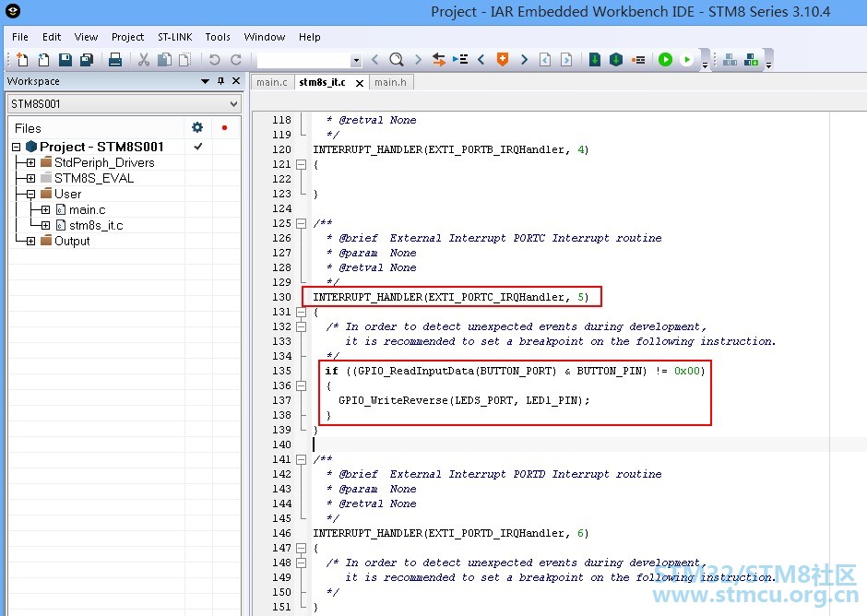Screen dimensions: 867x616
Task: Click the Open file toolbar icon
Action: 43,59
